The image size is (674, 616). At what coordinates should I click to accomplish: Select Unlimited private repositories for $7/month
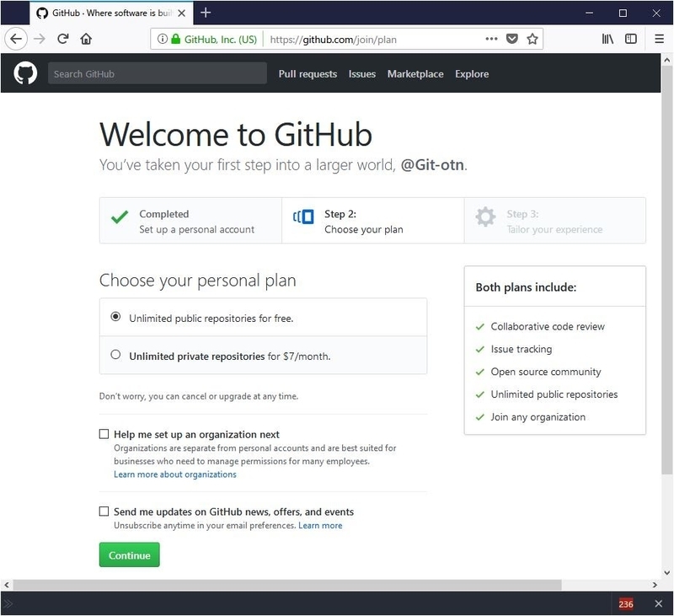tap(116, 355)
